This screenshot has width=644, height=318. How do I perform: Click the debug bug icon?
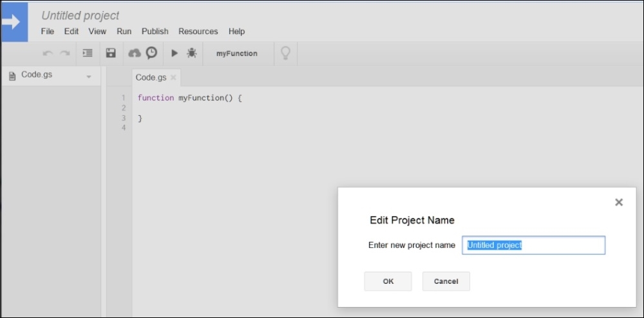[x=191, y=53]
